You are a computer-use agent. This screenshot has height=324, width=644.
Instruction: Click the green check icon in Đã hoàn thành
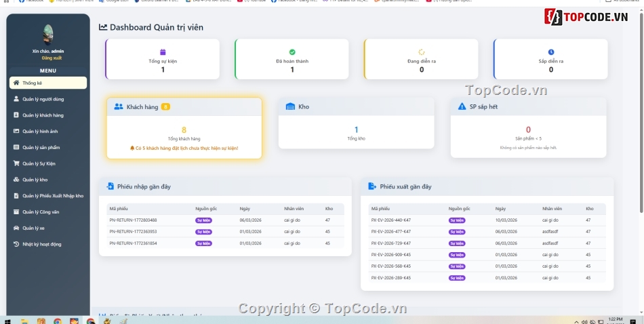(292, 52)
